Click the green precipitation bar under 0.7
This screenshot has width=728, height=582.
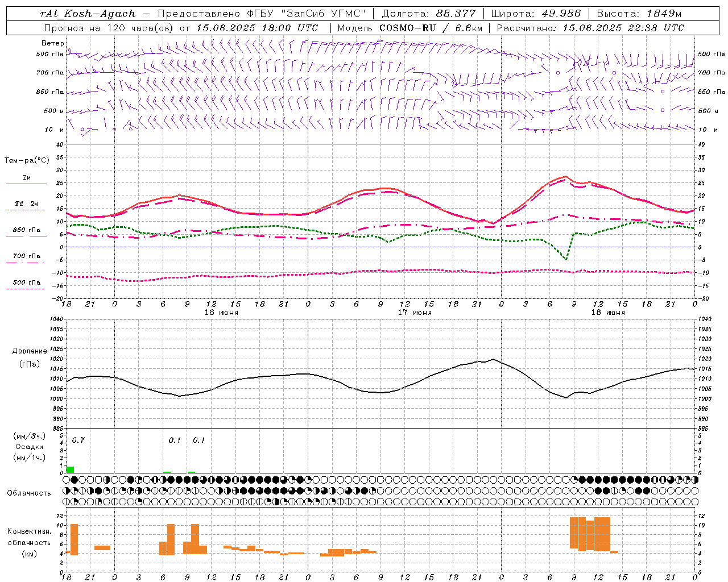click(70, 469)
